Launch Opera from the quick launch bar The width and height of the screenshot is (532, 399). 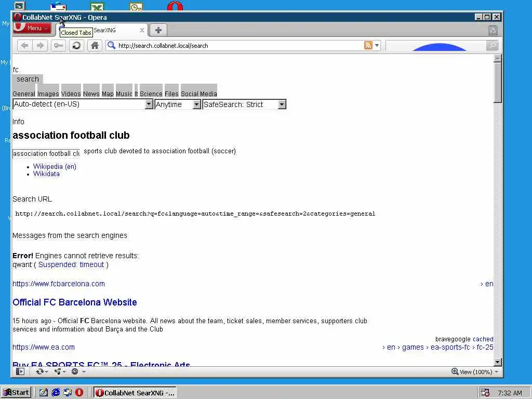(79, 393)
